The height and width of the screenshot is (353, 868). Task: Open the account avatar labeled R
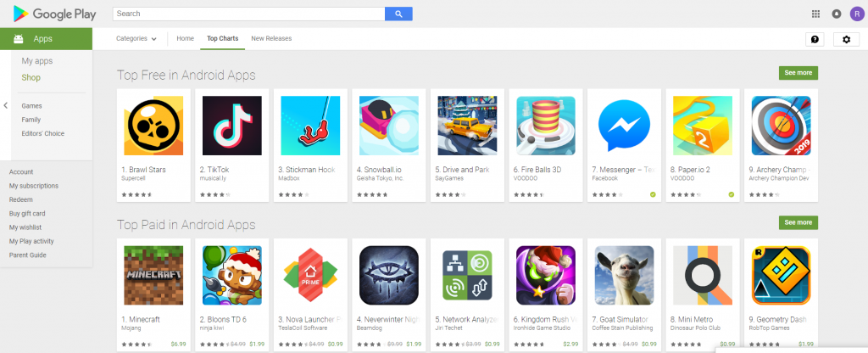click(856, 14)
